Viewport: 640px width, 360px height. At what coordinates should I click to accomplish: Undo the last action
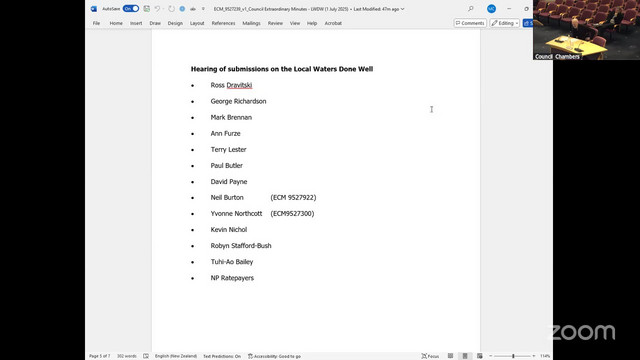pos(157,9)
